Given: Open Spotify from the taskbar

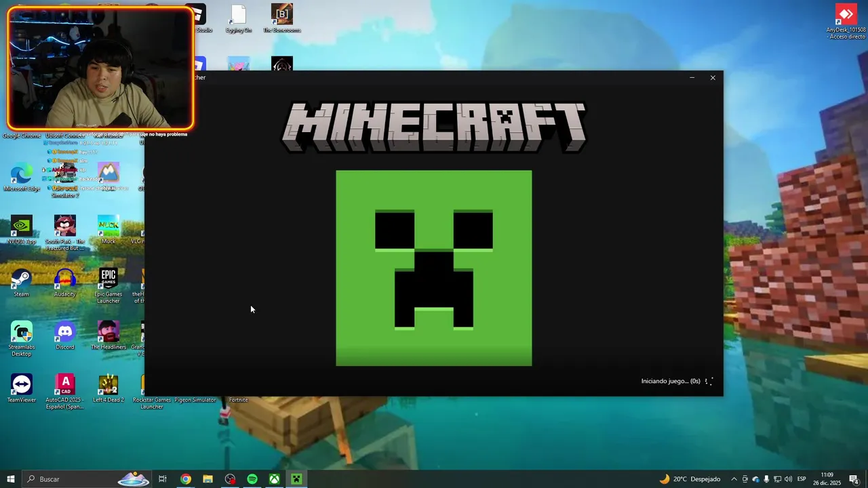Looking at the screenshot, I should point(252,479).
